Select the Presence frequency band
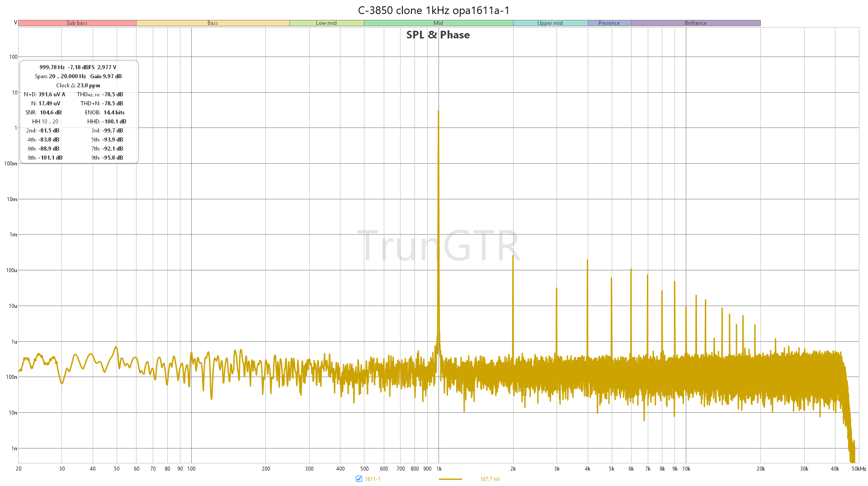The height and width of the screenshot is (486, 868). tap(609, 23)
